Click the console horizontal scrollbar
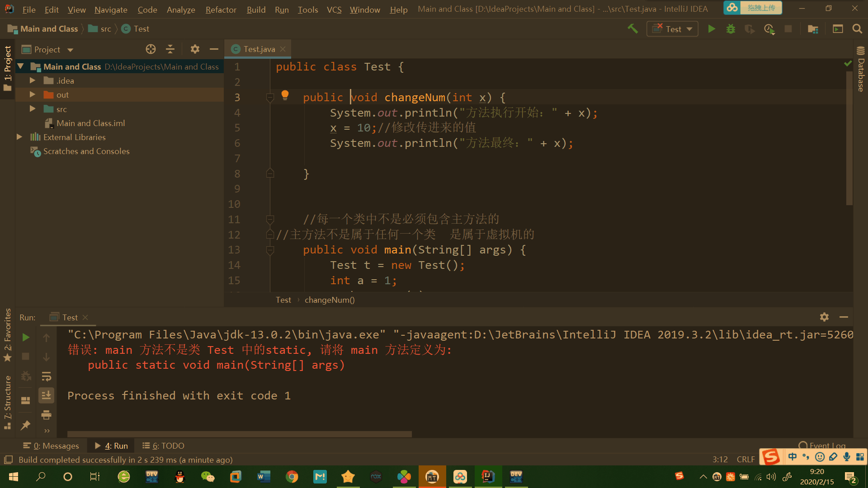The height and width of the screenshot is (488, 868). point(240,434)
